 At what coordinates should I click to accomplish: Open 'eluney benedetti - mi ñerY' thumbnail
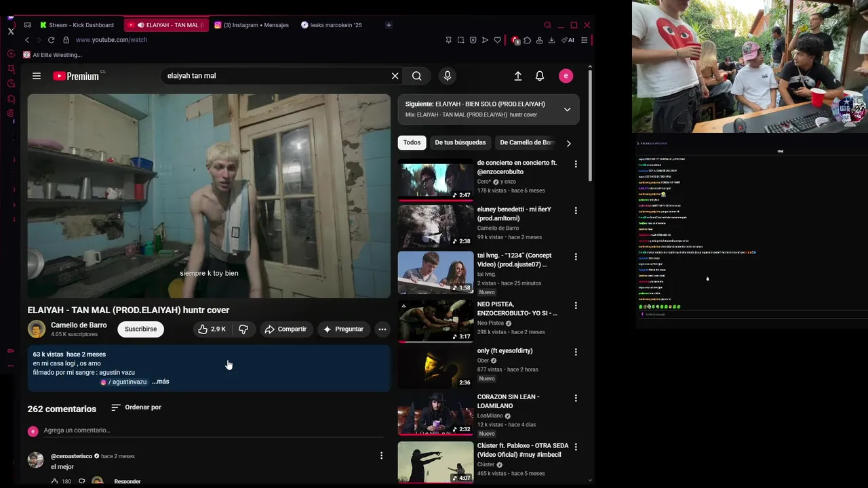[435, 226]
